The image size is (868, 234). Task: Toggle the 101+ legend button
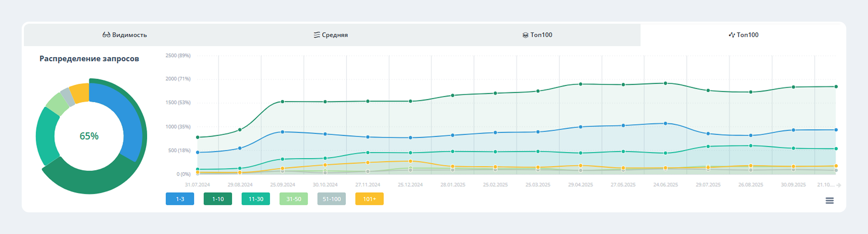[x=369, y=199]
